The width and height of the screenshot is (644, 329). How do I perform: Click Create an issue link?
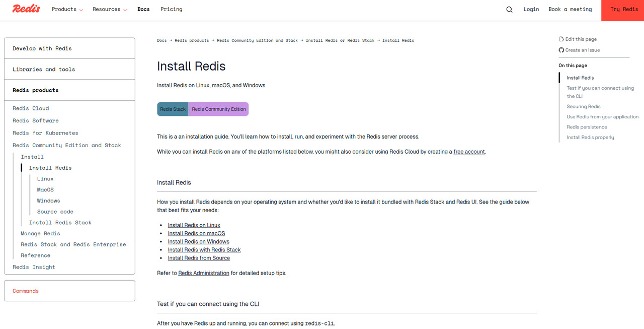582,50
